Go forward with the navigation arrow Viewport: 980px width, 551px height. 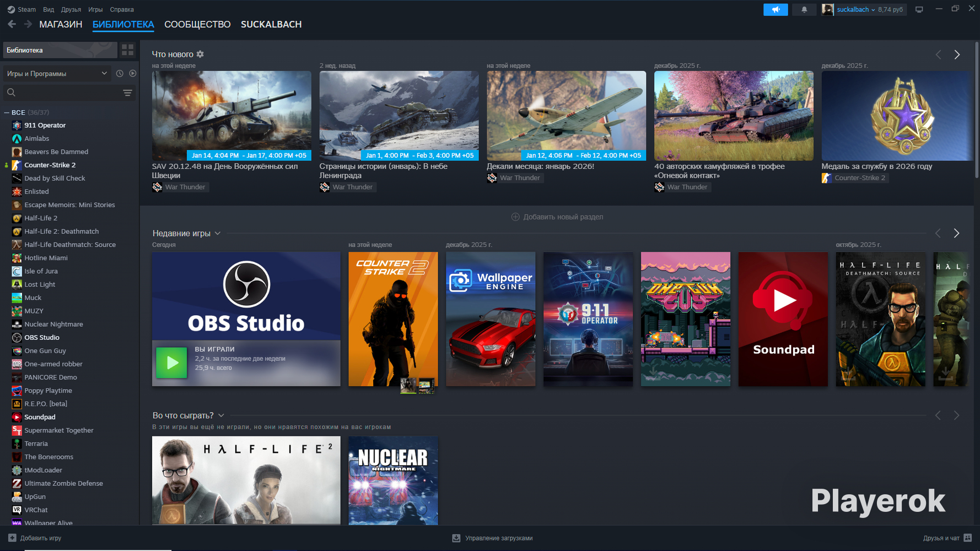[x=28, y=24]
